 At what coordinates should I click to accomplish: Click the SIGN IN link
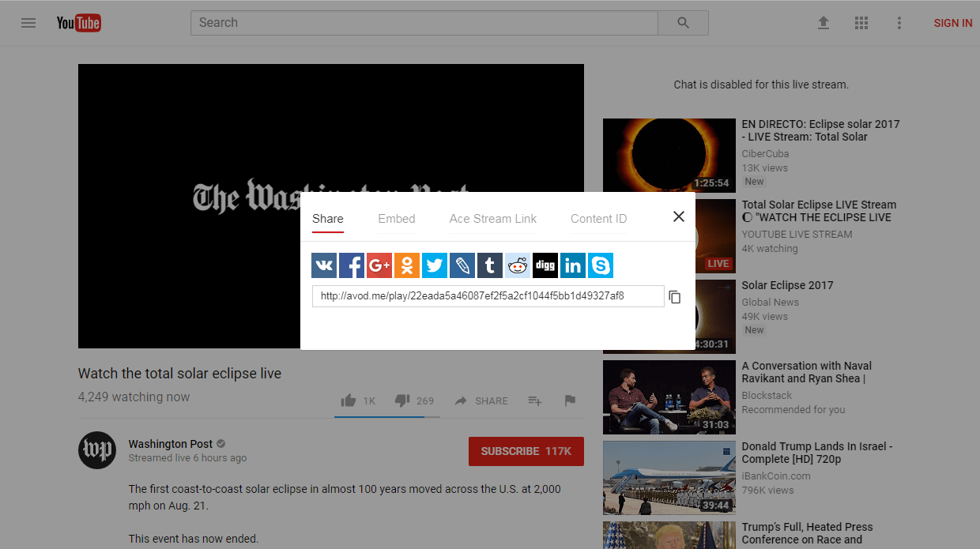(x=953, y=23)
